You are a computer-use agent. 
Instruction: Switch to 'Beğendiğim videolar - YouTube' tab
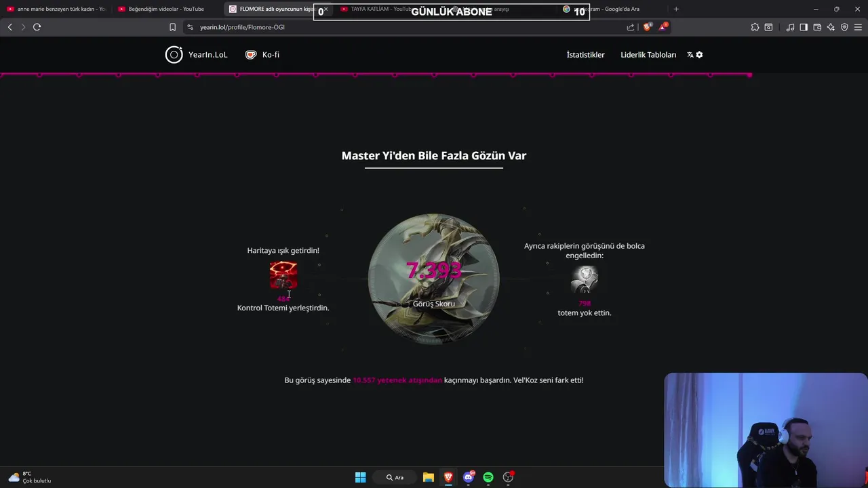tap(166, 9)
